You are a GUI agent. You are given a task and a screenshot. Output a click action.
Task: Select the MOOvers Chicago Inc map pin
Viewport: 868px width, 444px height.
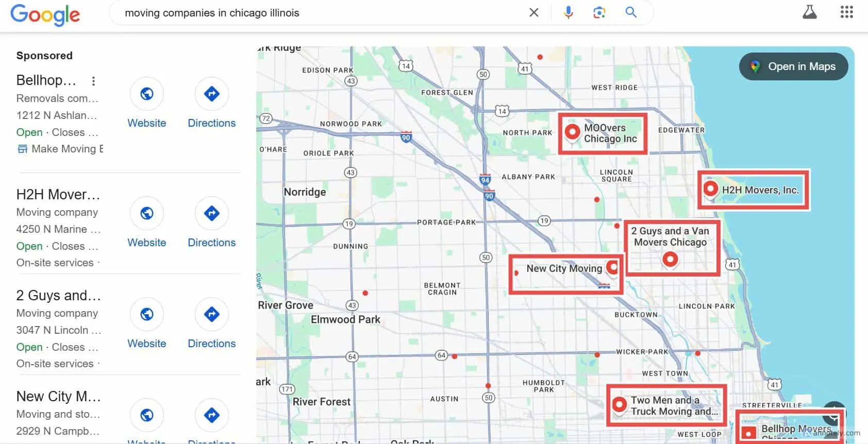(572, 132)
